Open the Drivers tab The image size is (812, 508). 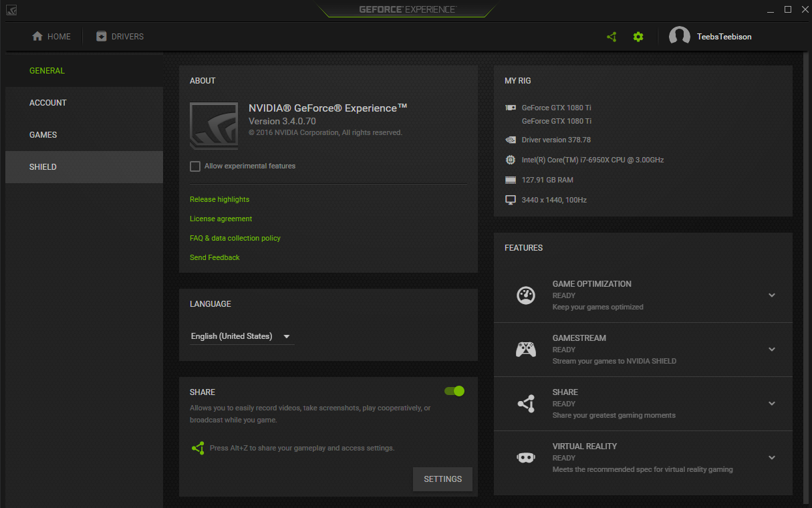(x=120, y=37)
